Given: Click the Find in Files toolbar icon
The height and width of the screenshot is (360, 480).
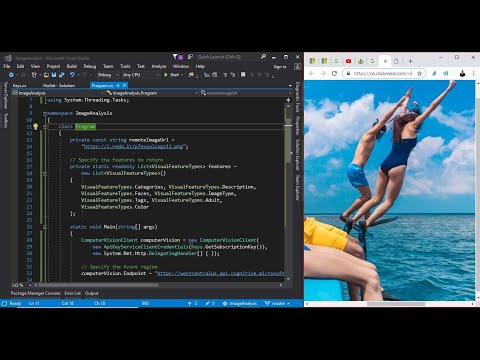Looking at the screenshot, I should coord(191,75).
